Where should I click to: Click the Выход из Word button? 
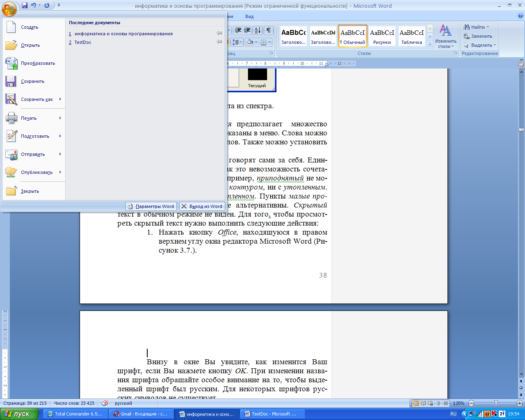coord(202,206)
